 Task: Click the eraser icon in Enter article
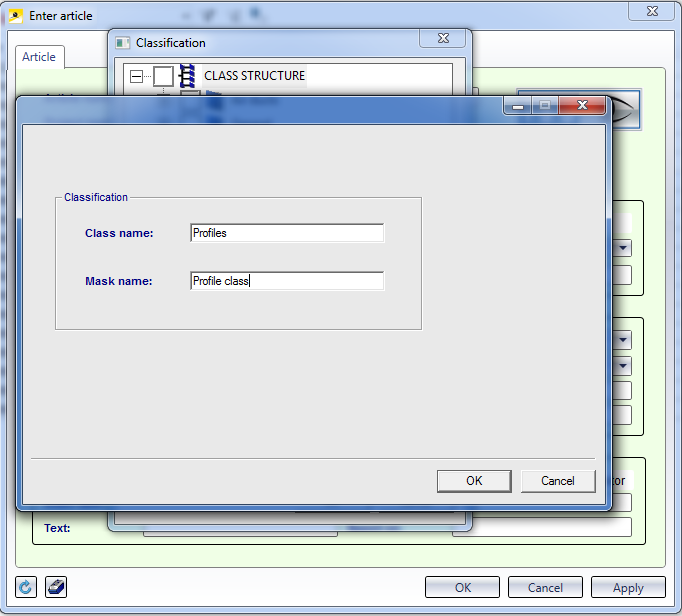pyautogui.click(x=56, y=587)
